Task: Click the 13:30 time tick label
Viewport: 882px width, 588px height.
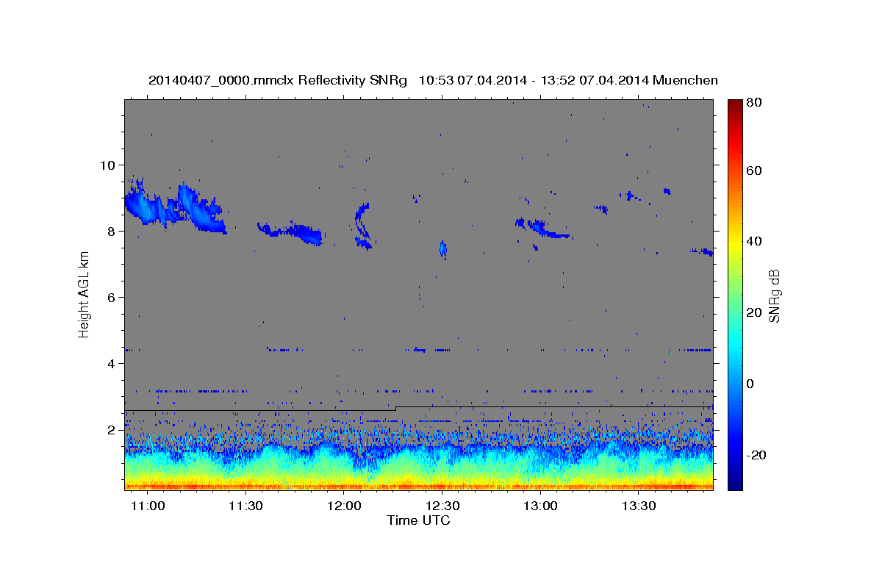Action: (x=639, y=506)
